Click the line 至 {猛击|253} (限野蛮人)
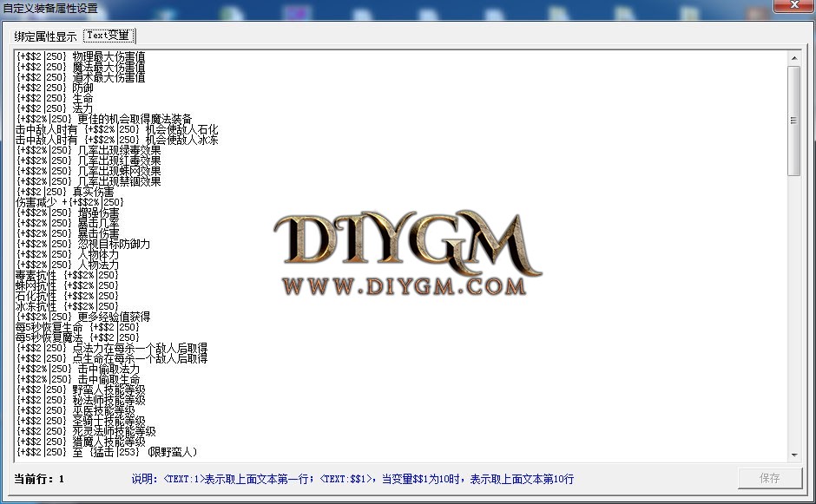This screenshot has height=504, width=816. [x=107, y=451]
